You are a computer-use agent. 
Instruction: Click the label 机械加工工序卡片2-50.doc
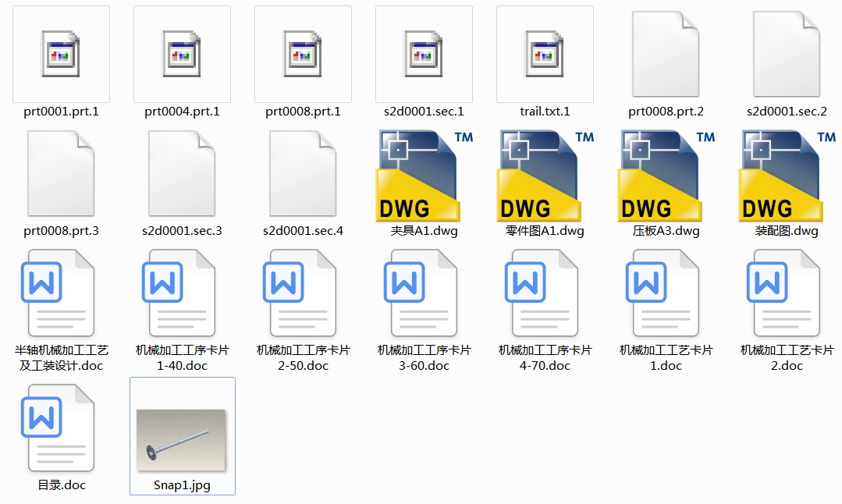point(303,358)
